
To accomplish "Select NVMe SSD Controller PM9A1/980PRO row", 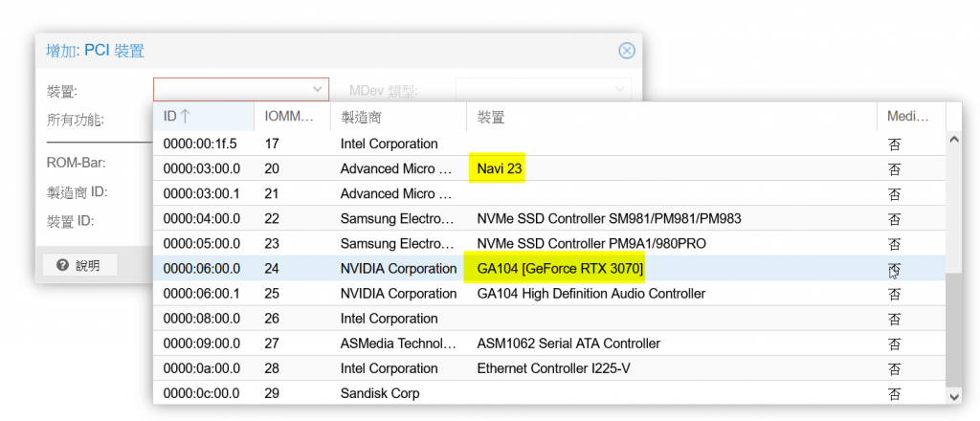I will [x=549, y=244].
